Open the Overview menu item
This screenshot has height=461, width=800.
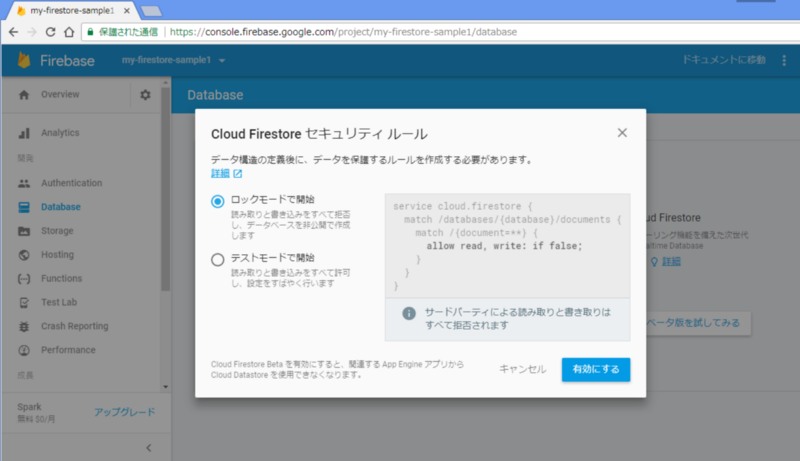point(60,94)
